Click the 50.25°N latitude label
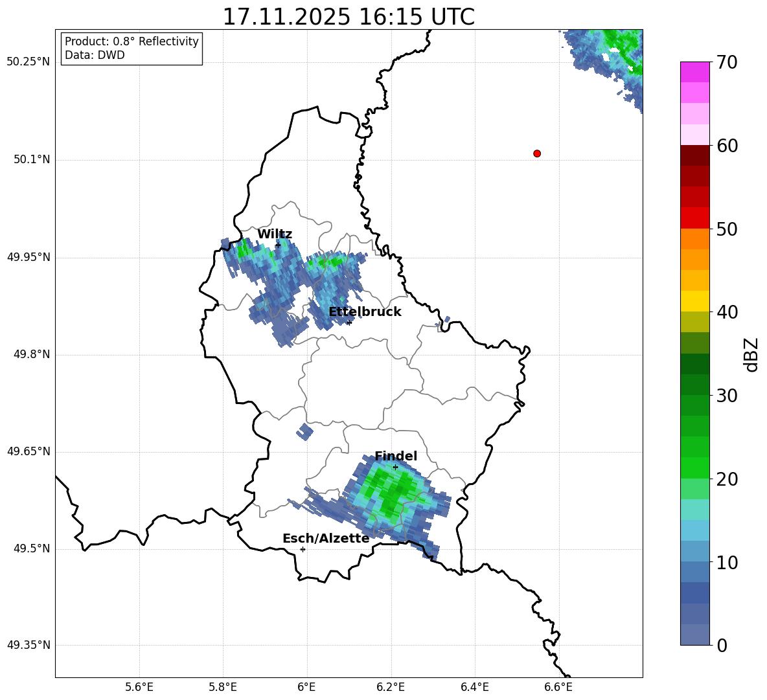The height and width of the screenshot is (700, 767). 29,62
